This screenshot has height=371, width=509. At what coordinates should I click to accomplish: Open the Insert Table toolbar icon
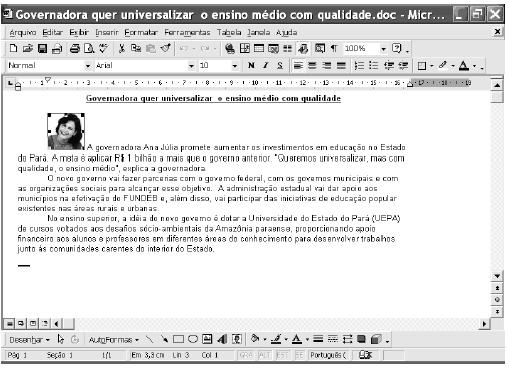coord(259,49)
